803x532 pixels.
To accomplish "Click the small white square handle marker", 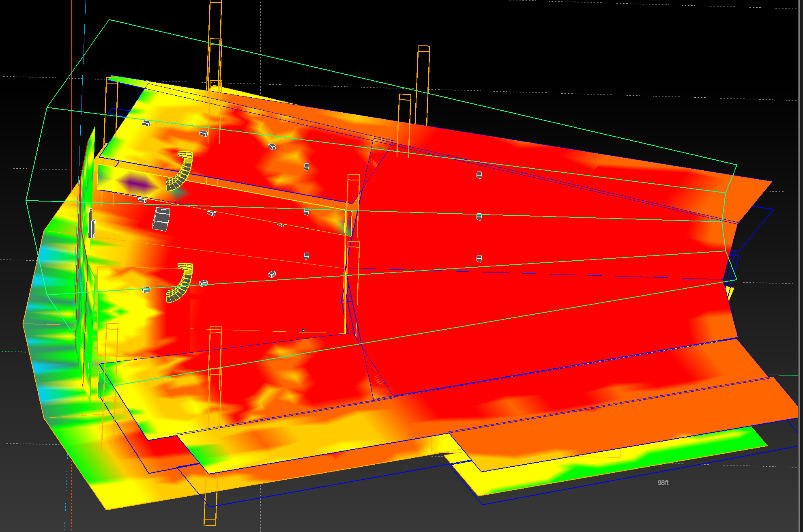I will click(x=303, y=330).
